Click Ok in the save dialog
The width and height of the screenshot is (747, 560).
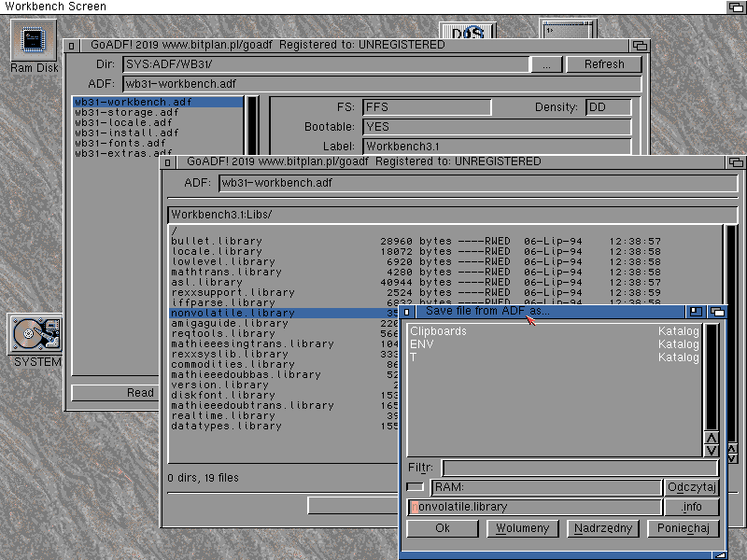pyautogui.click(x=442, y=528)
